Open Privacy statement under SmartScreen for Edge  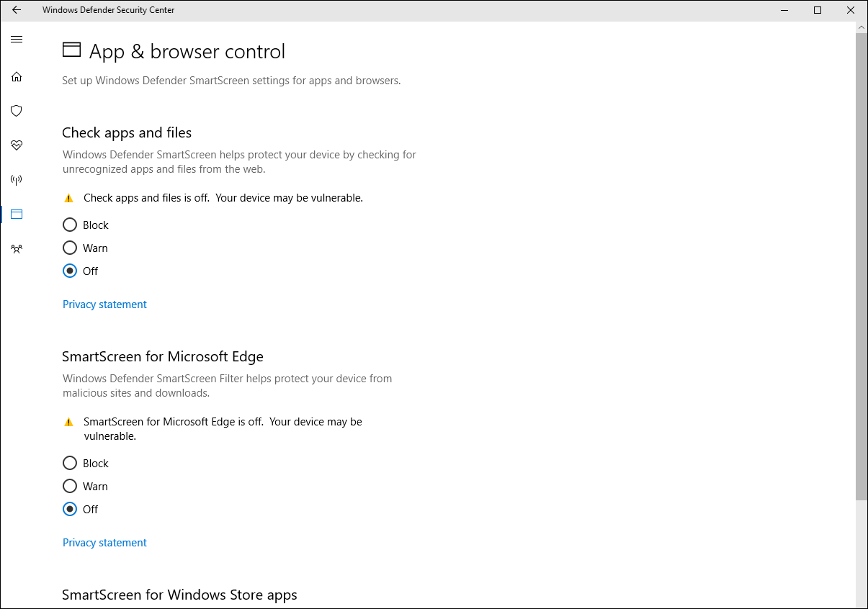[104, 543]
